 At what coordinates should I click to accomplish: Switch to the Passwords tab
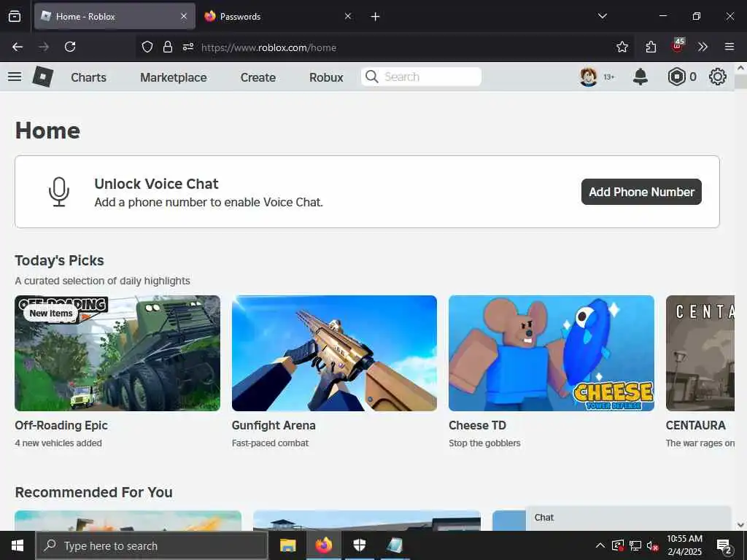tap(279, 16)
